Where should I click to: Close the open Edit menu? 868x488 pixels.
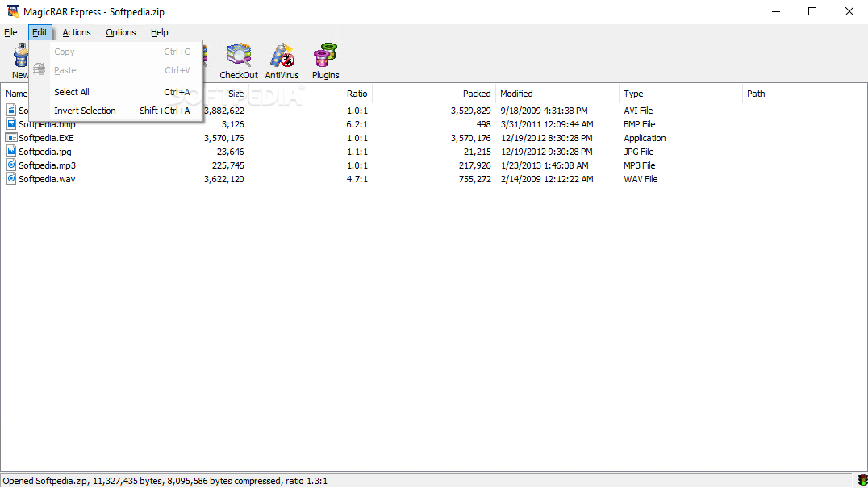[x=40, y=32]
